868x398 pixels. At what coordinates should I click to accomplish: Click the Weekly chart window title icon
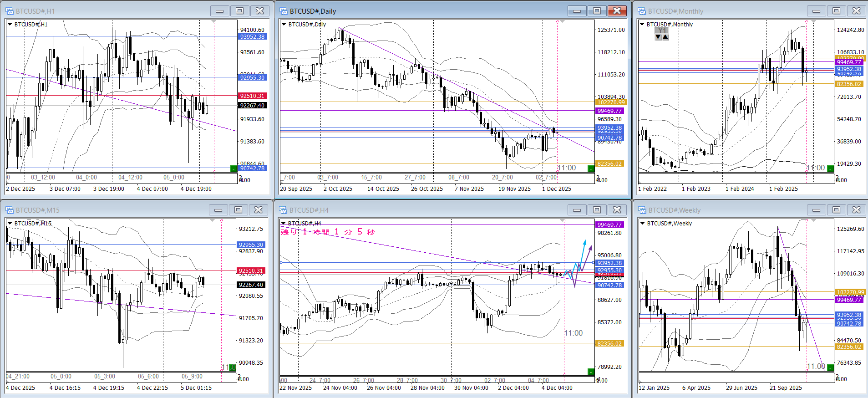coord(642,210)
